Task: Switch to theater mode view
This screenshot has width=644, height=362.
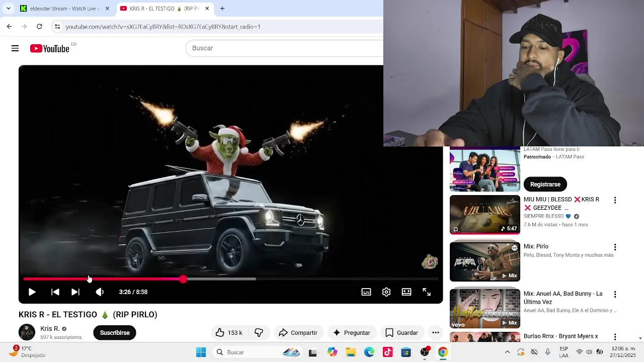Action: pyautogui.click(x=407, y=292)
